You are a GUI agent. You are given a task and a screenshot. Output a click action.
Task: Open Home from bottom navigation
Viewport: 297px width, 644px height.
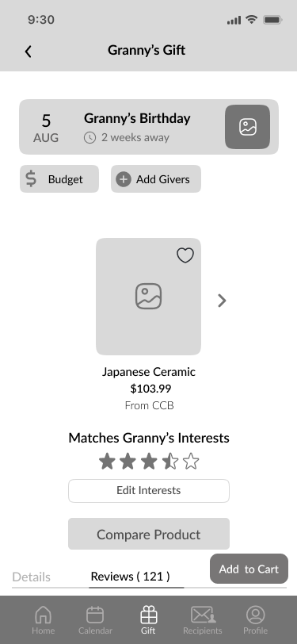point(43,620)
